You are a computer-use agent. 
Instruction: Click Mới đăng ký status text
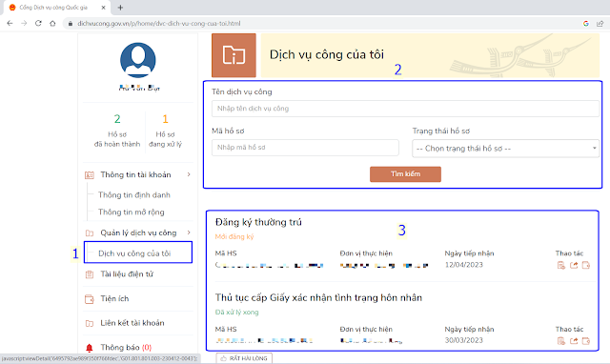pos(234,236)
